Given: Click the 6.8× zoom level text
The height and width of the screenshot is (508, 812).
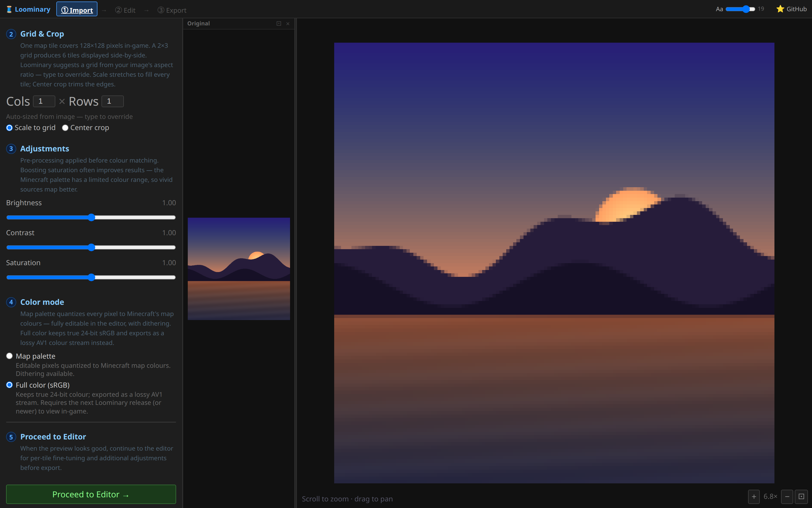Looking at the screenshot, I should [770, 497].
